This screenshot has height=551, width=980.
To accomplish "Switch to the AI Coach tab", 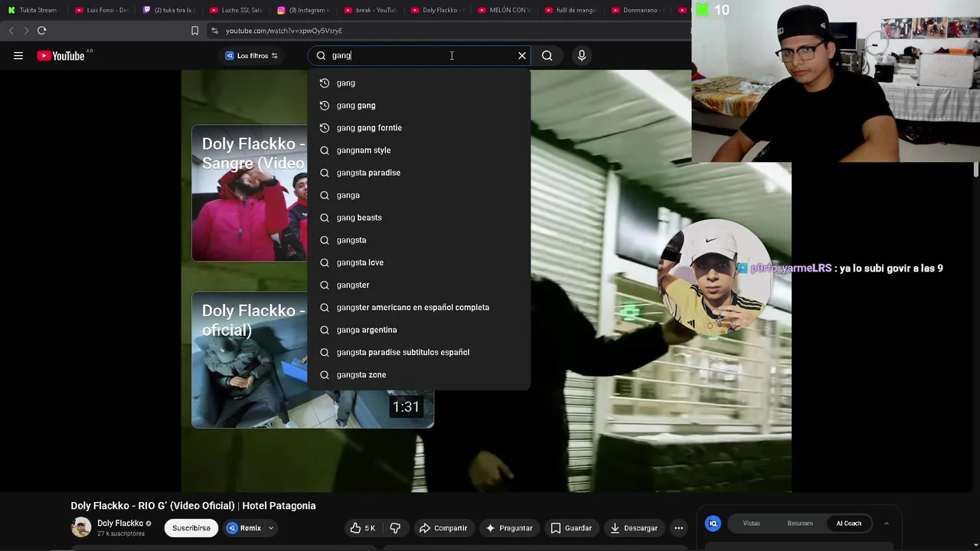I will pyautogui.click(x=848, y=523).
